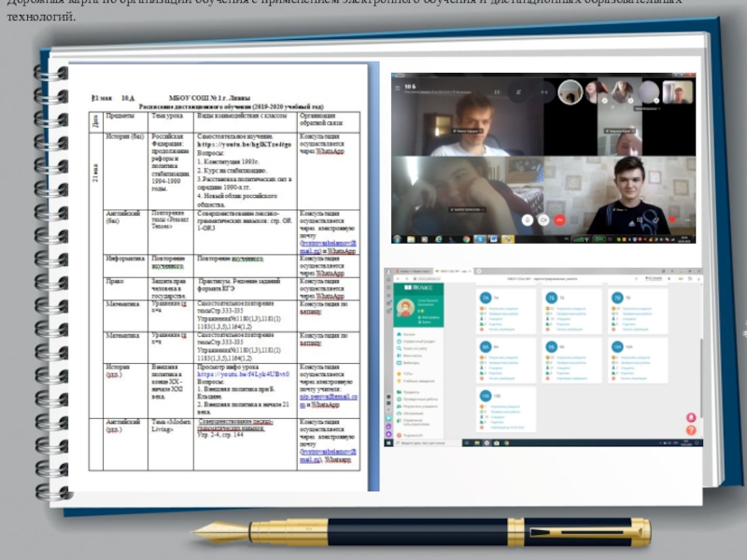Viewport: 747px width, 560px height.
Task: Click the pink bell notification button
Action: [691, 417]
